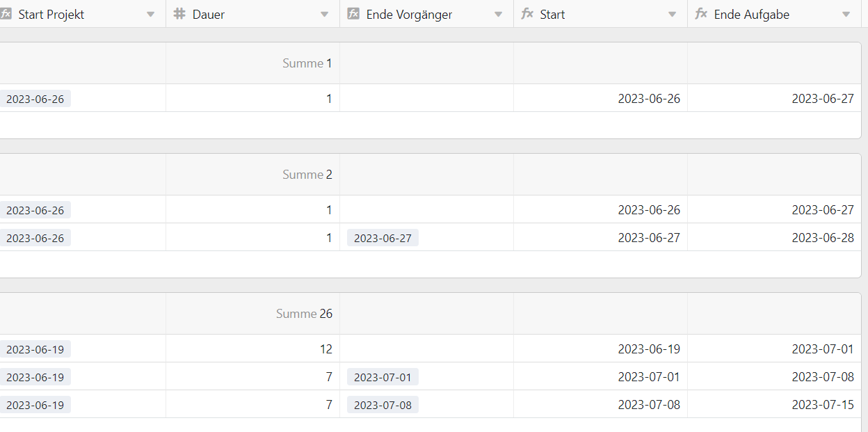Click the Summe 1 group summary

[307, 63]
